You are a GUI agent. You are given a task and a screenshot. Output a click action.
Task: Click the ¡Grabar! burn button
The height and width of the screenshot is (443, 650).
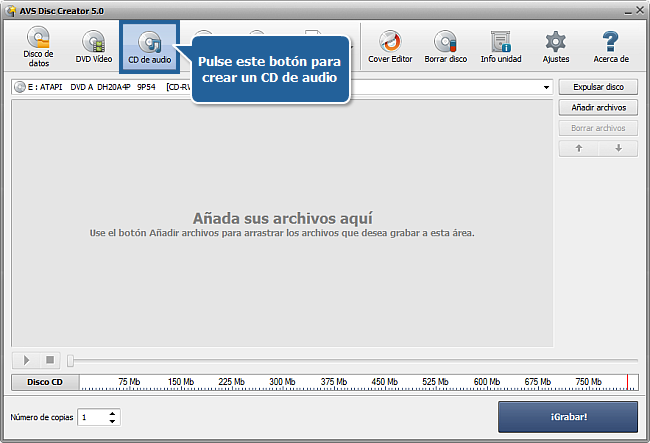pos(568,417)
